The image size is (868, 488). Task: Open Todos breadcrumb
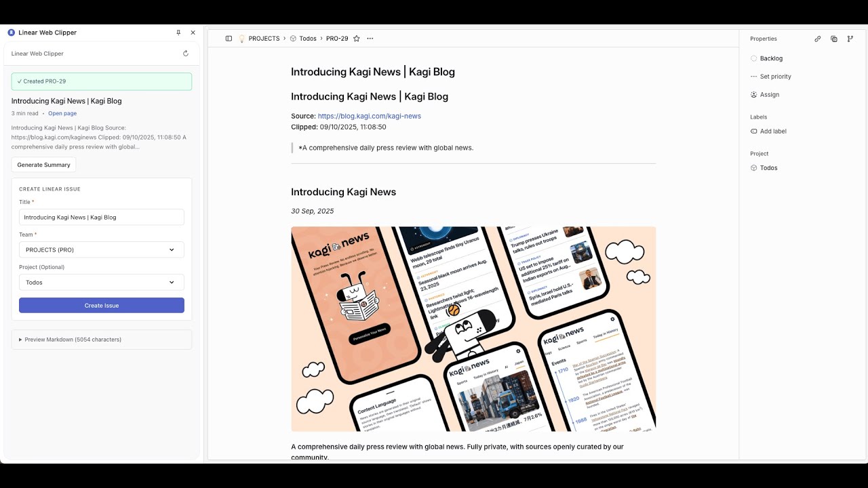(x=308, y=39)
